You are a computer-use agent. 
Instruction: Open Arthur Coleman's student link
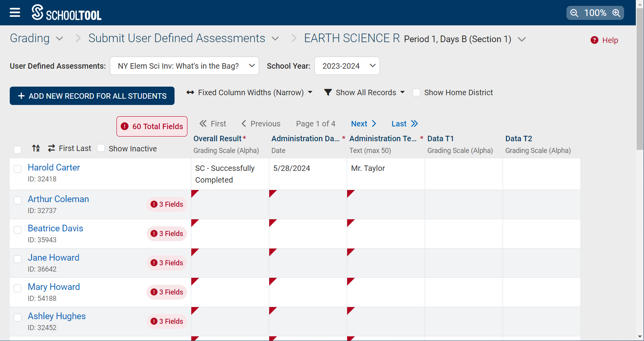click(x=58, y=199)
